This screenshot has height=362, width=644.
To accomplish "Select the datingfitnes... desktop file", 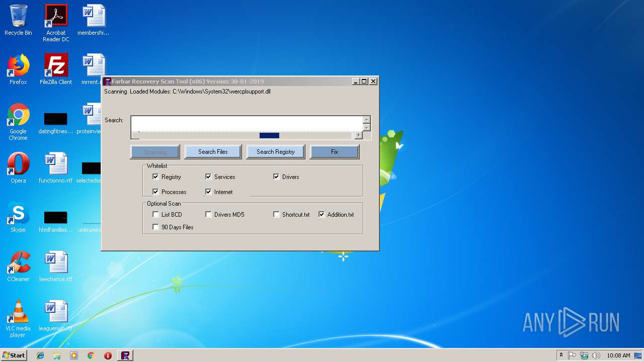I will pos(56,123).
